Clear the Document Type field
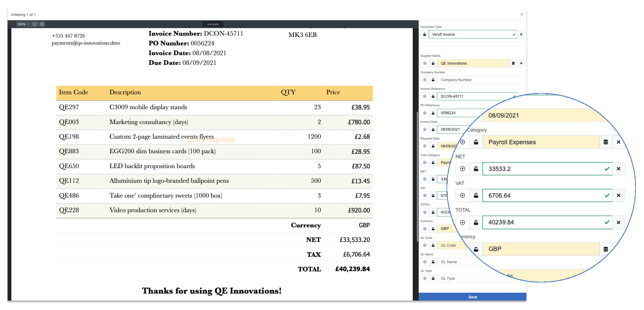Viewport: 644px width, 310px height. (x=521, y=34)
